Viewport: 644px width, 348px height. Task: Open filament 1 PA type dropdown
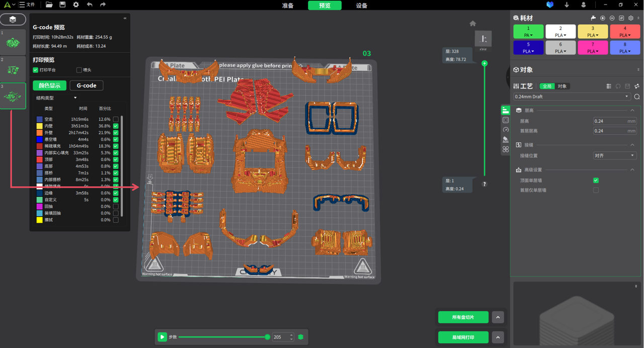(x=528, y=35)
